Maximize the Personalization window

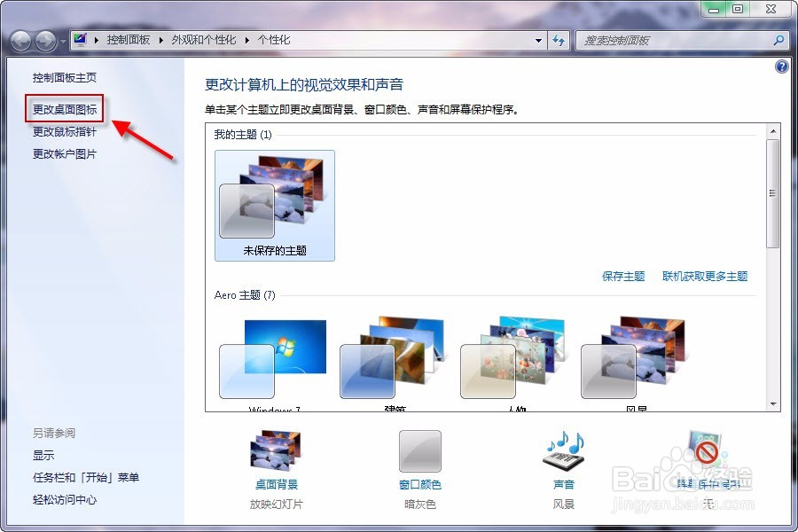(x=738, y=9)
